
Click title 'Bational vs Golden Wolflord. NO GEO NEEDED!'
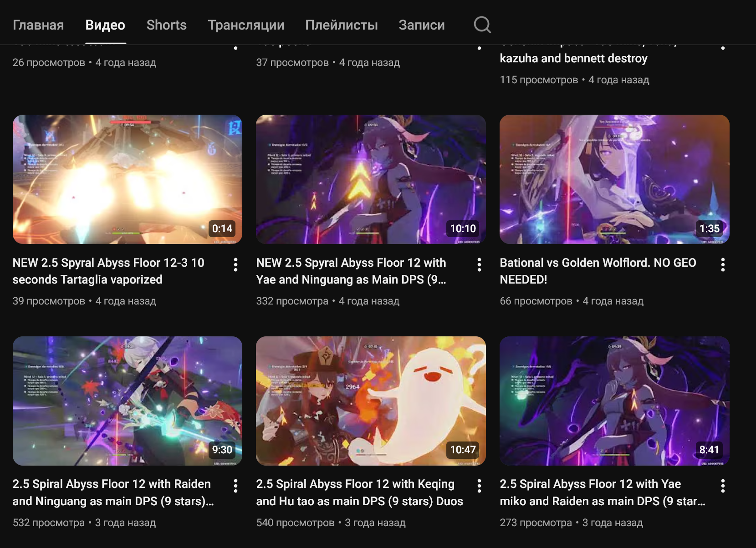tap(598, 271)
